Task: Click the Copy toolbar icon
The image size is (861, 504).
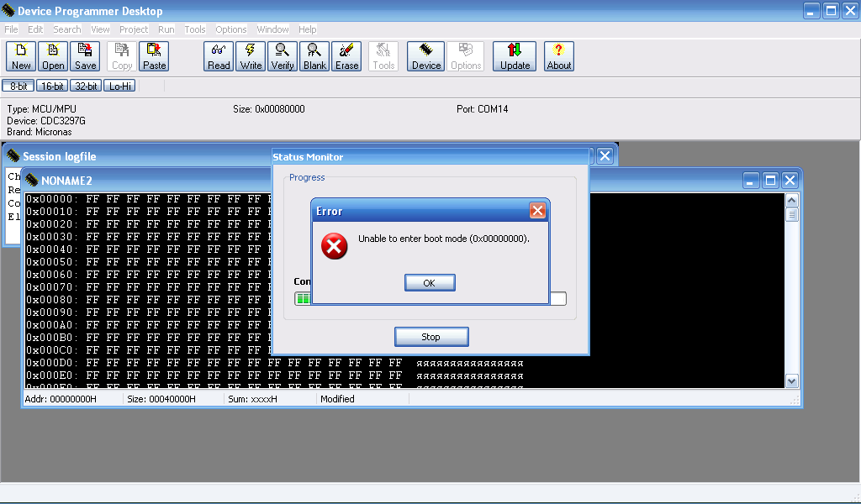Action: pyautogui.click(x=122, y=56)
